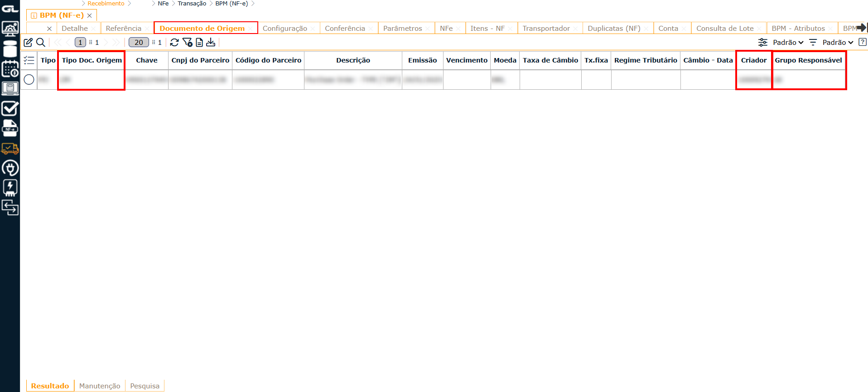The width and height of the screenshot is (868, 392).
Task: Click the filter lines icon left of the second Padrão
Action: coord(813,42)
